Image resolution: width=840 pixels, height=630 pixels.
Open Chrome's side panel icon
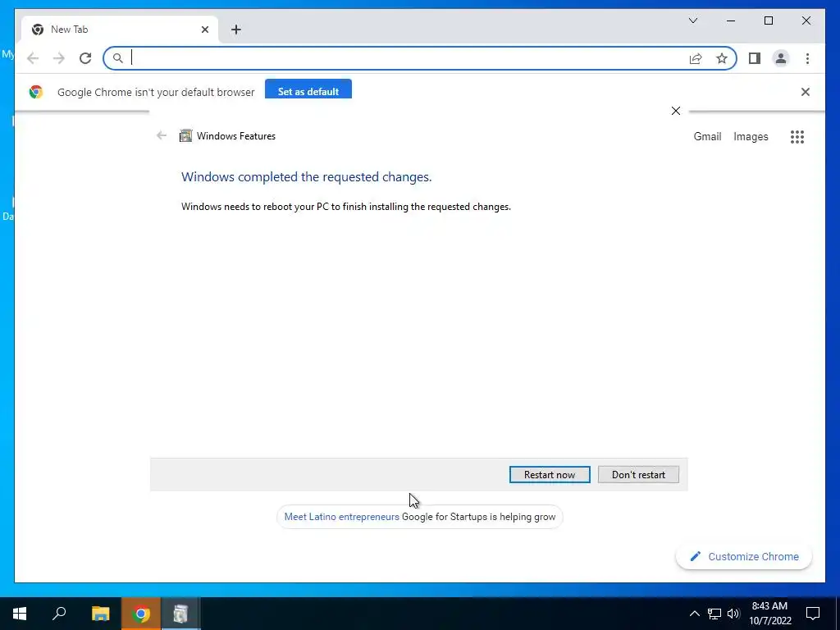point(755,58)
